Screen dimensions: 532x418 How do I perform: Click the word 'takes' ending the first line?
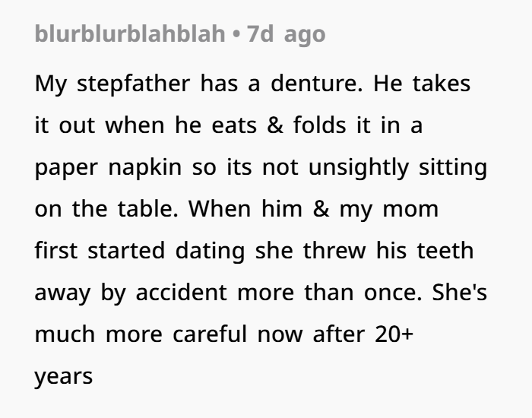442,84
